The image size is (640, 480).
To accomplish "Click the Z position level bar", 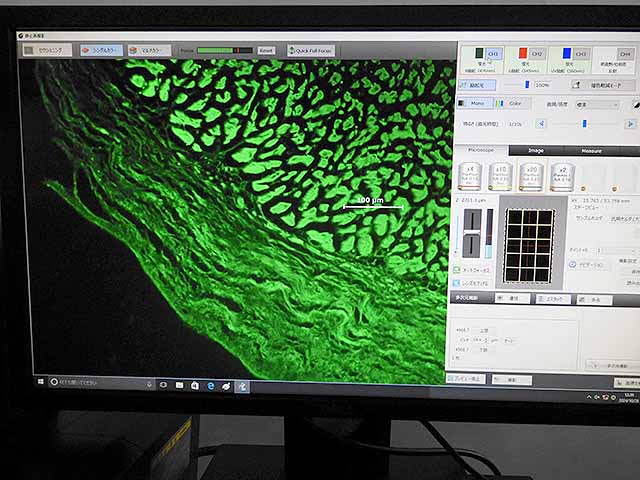I will pyautogui.click(x=489, y=233).
